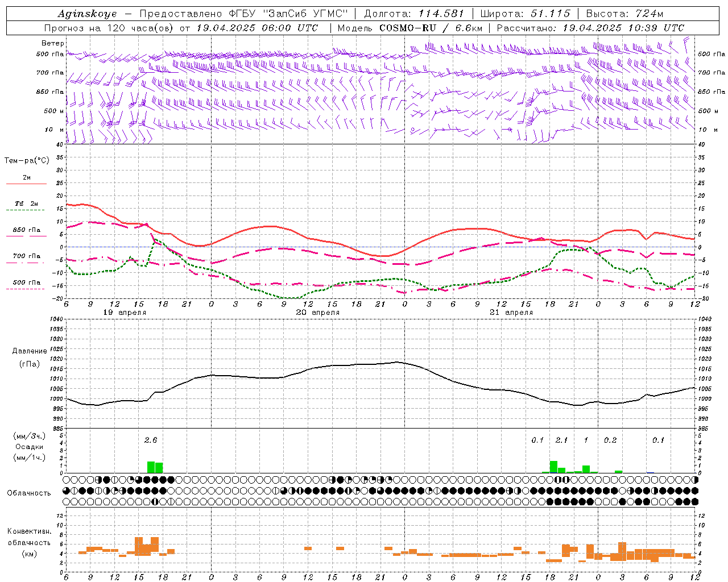The width and height of the screenshot is (728, 582).
Task: Select the Тем-ра(°C) axis title
Action: [27, 161]
